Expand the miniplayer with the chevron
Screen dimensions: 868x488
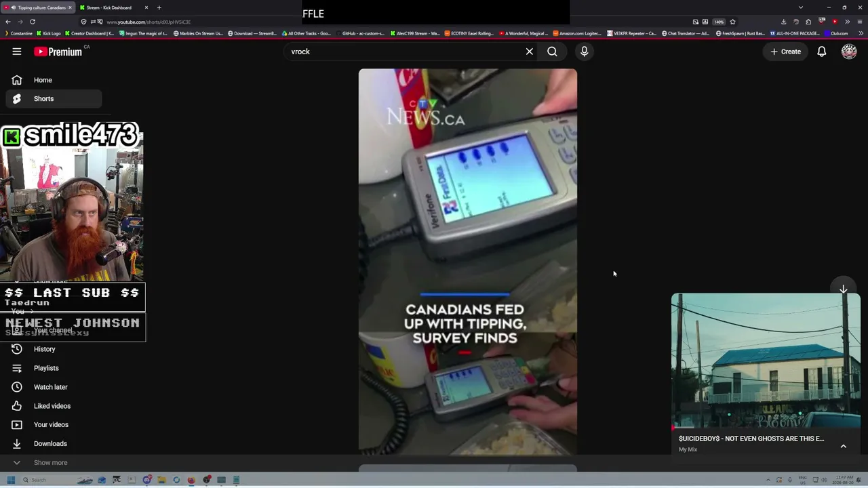click(x=844, y=447)
